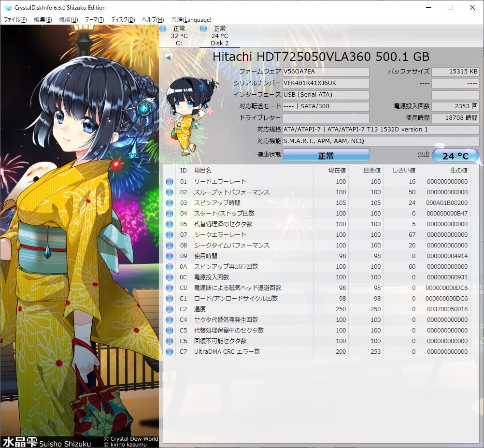This screenshot has height=448, width=484.
Task: Click raw value 000000000B47
Action: pos(447,214)
